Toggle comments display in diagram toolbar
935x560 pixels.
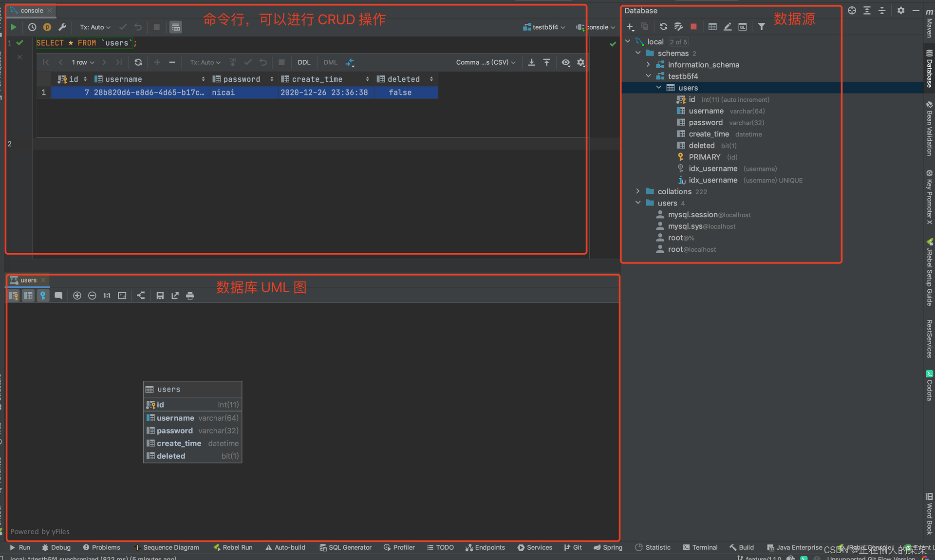pyautogui.click(x=58, y=296)
